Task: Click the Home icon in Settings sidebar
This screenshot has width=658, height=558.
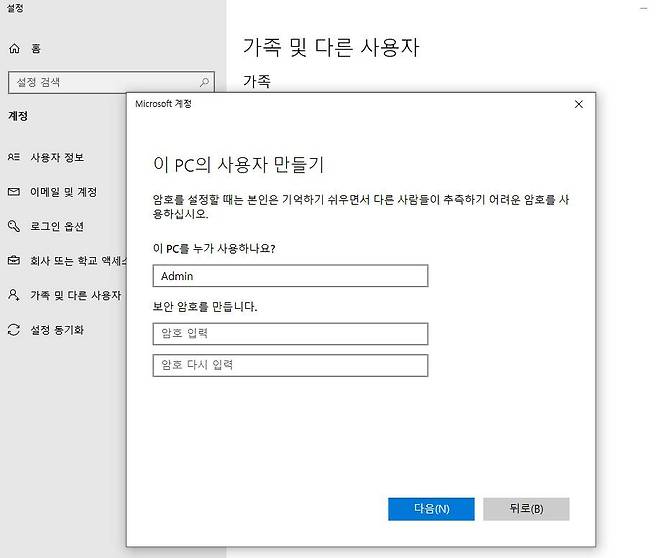Action: (14, 49)
